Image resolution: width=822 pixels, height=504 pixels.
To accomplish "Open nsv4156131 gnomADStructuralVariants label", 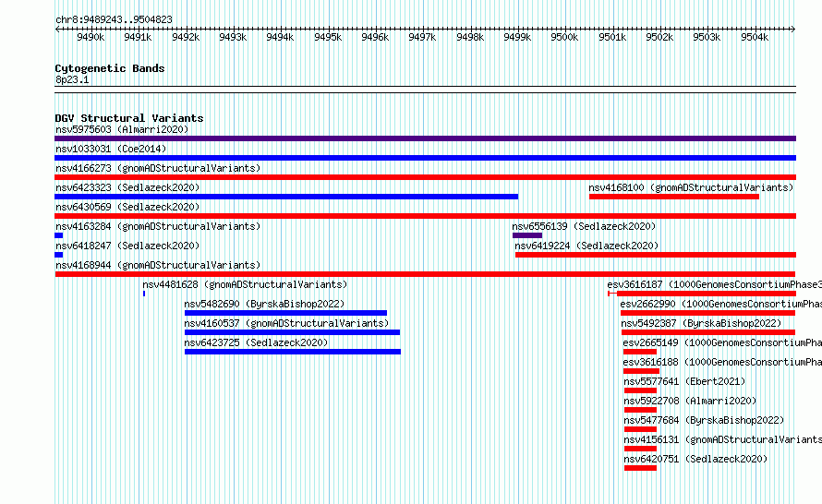I will click(722, 439).
